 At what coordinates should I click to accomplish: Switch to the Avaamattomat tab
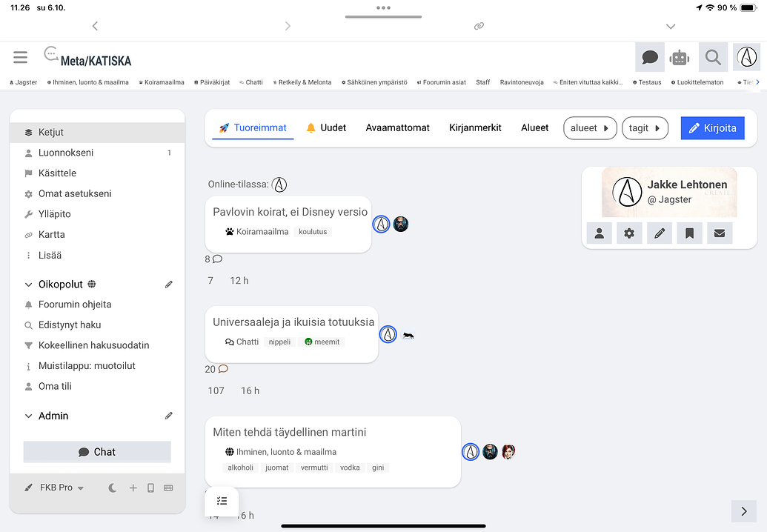[x=397, y=128]
